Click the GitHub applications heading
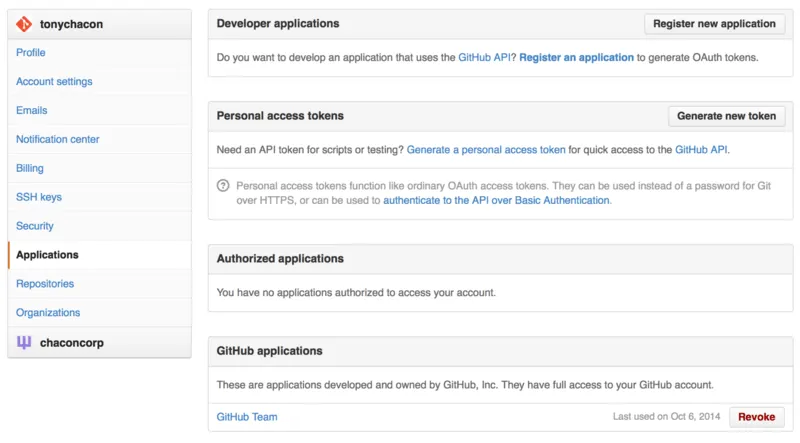This screenshot has height=443, width=800. (x=269, y=351)
